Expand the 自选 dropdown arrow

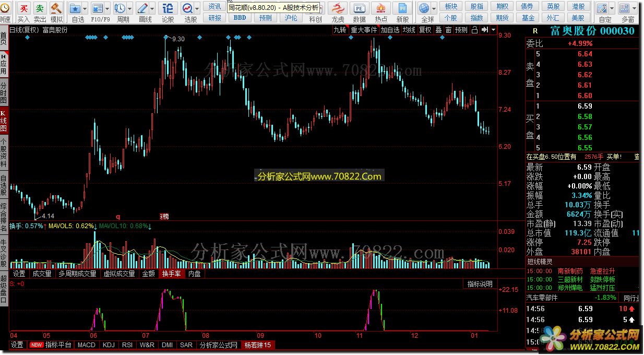point(85,8)
